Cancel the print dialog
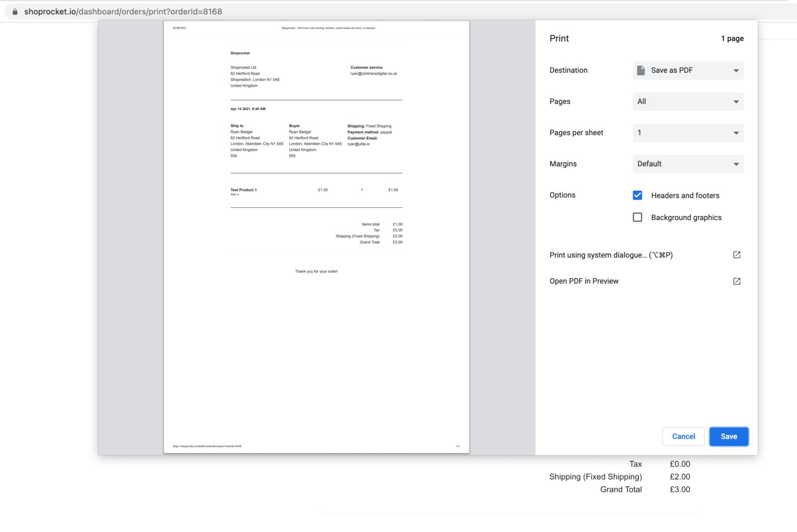The image size is (797, 532). pos(683,436)
